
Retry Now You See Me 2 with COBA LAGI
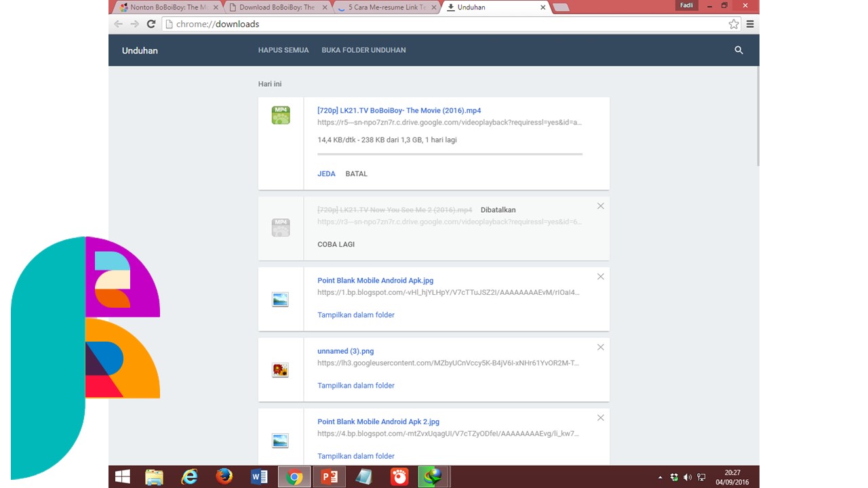tap(336, 245)
